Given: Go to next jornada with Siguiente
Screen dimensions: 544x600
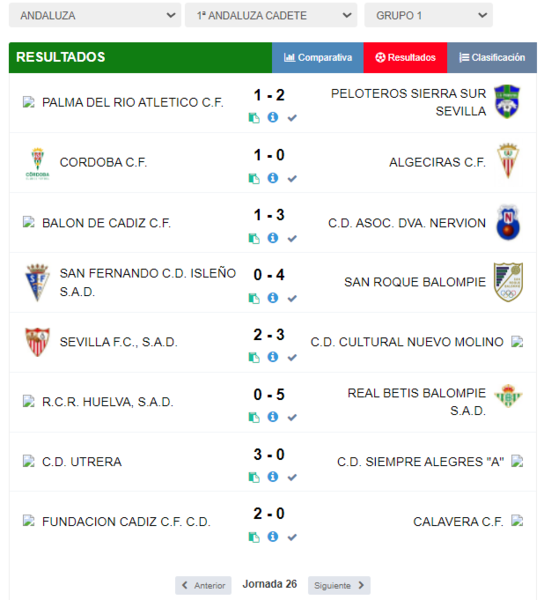Looking at the screenshot, I should (339, 585).
